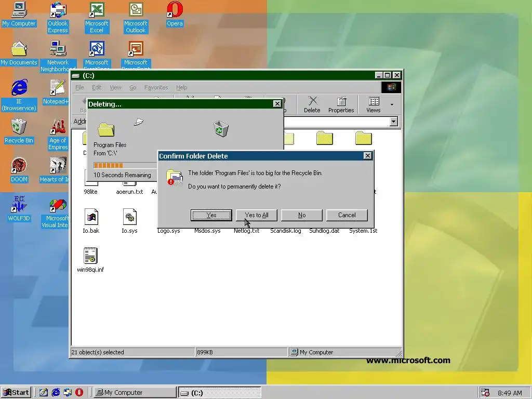
Task: Select the Outlook Express desktop shortcut
Action: 58,18
